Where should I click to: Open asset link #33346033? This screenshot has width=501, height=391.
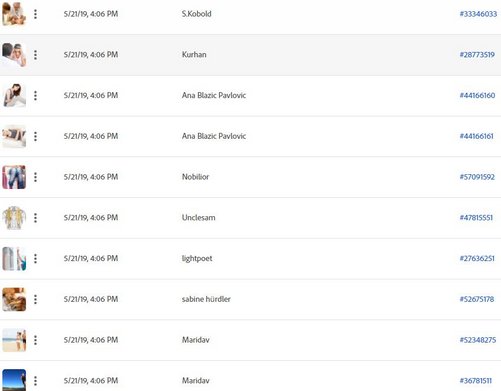click(x=478, y=14)
